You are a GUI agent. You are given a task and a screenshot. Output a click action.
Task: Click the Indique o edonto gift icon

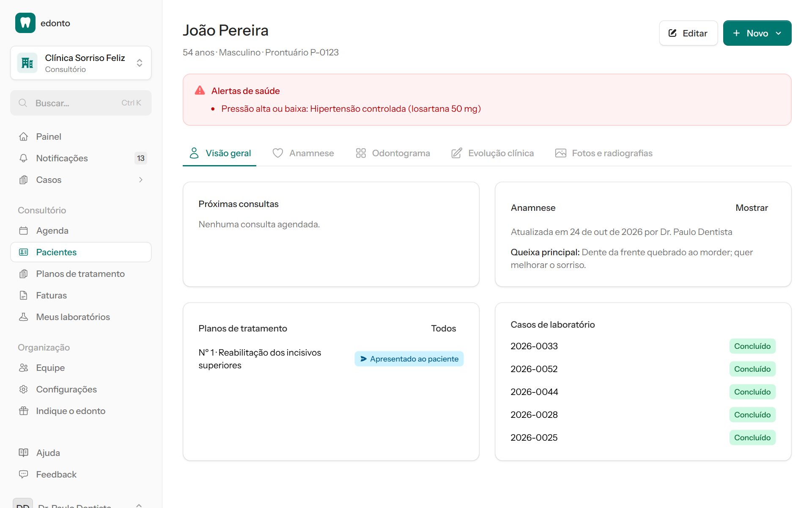24,411
